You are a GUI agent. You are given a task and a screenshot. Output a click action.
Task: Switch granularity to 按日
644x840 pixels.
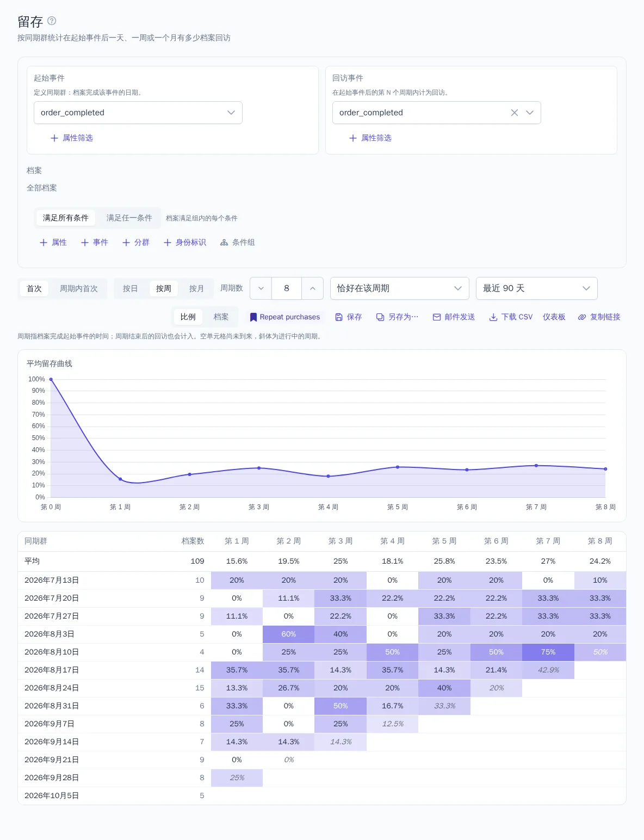[131, 288]
